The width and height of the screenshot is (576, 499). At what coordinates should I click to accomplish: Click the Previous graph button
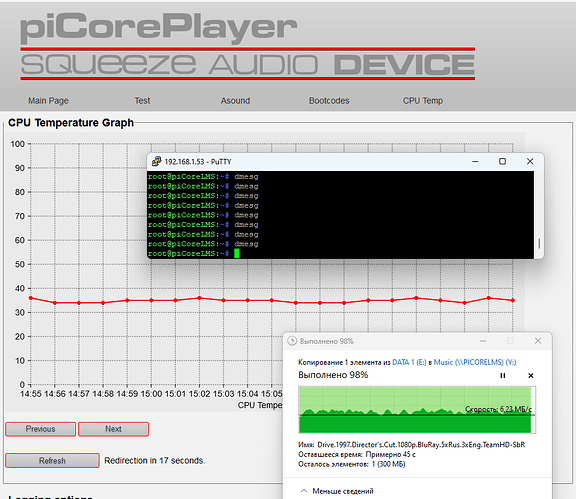40,429
